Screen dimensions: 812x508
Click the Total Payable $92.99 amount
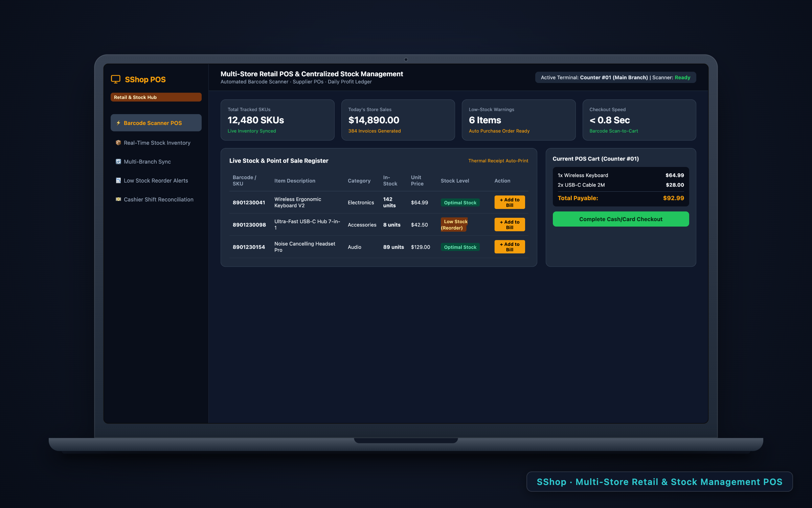(x=673, y=198)
